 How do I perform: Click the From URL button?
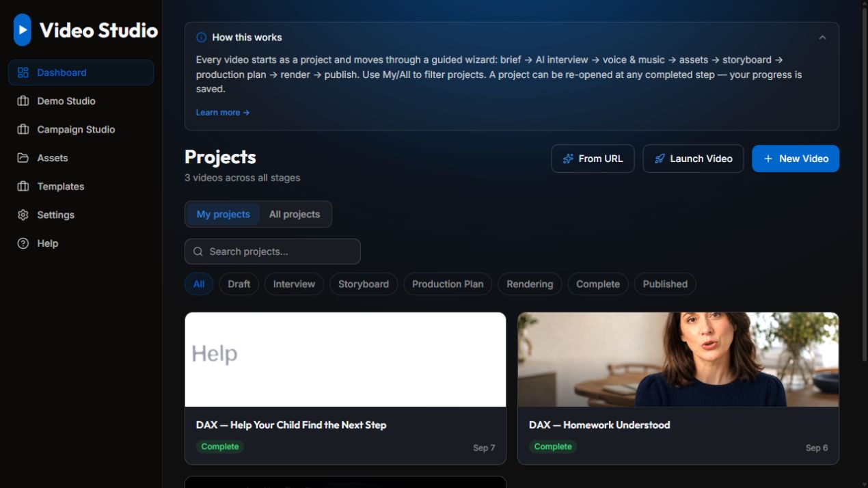[593, 159]
